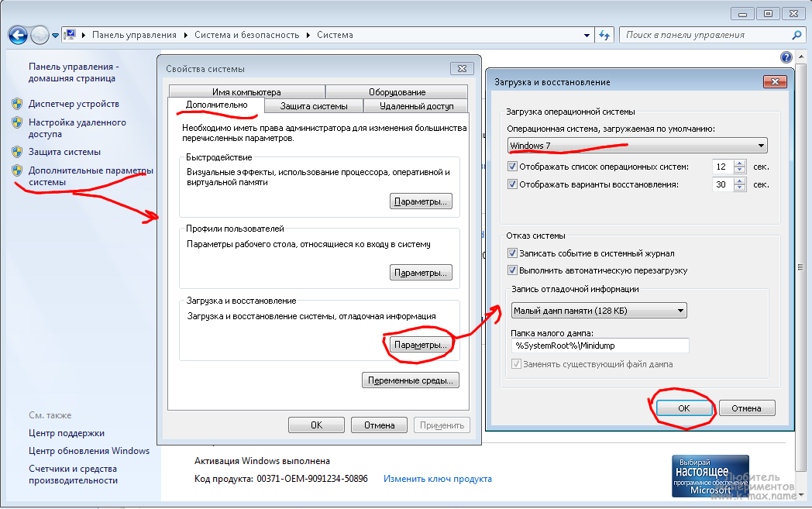812x509 pixels.
Task: Switch to Имя компьютера tab
Action: (246, 91)
